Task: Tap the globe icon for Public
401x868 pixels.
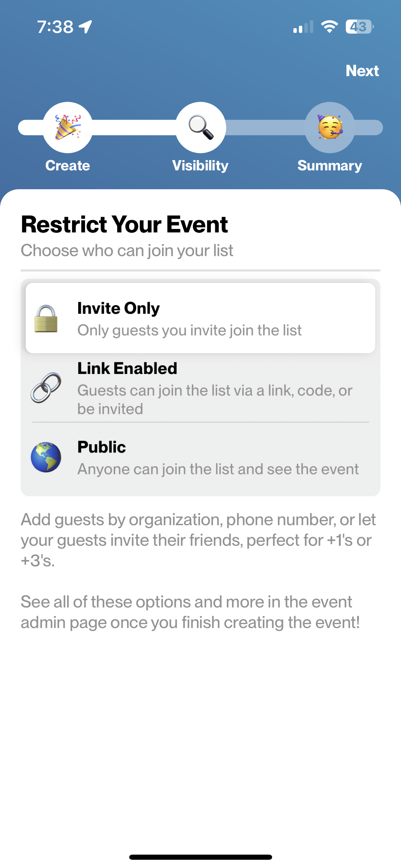Action: pos(46,457)
